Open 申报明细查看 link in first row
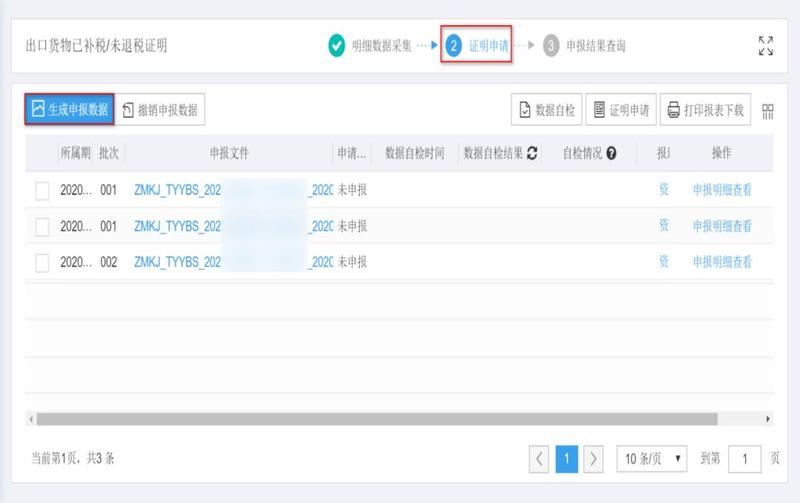The image size is (800, 503). [722, 190]
